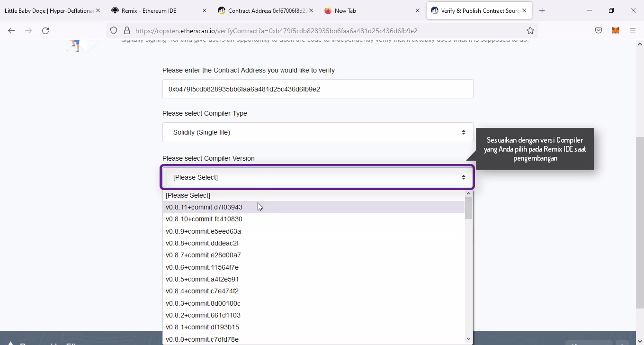This screenshot has width=644, height=345.
Task: Click the contract address input field
Action: 317,89
